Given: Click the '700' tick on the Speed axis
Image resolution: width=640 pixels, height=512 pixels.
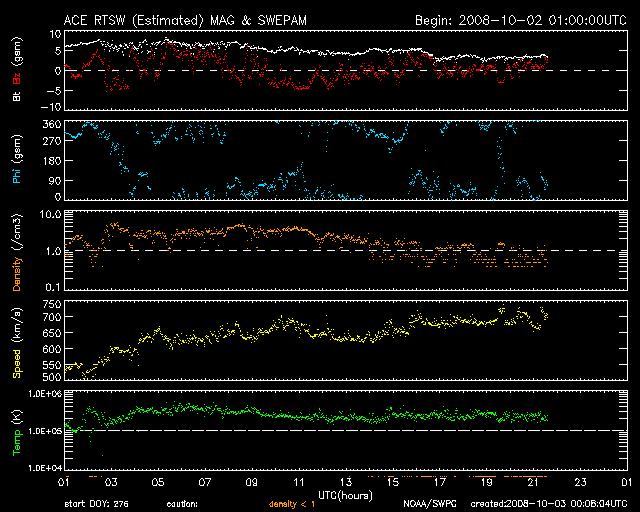Looking at the screenshot, I should [x=52, y=317].
